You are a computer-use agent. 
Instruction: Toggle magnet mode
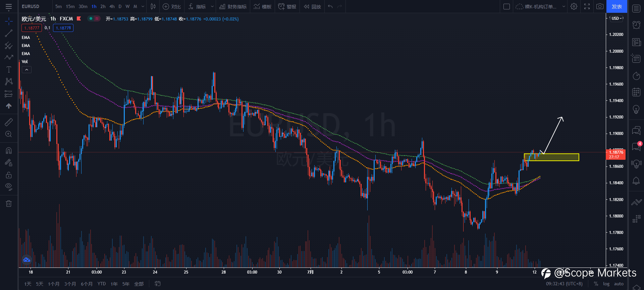click(x=9, y=150)
